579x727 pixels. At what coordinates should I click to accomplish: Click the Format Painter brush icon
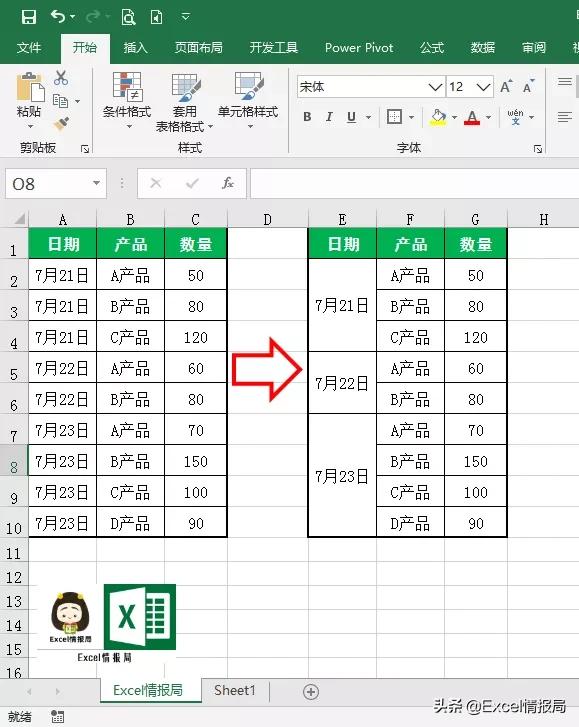click(61, 123)
